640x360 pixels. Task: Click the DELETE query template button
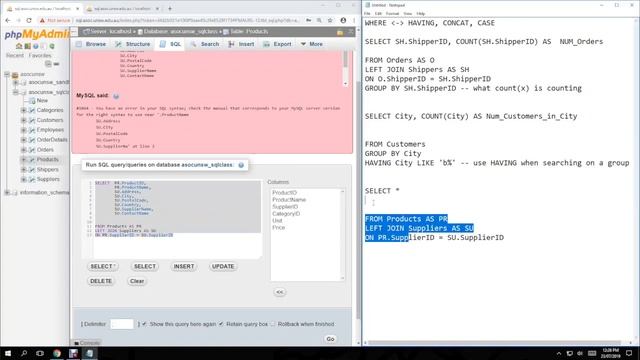(101, 281)
